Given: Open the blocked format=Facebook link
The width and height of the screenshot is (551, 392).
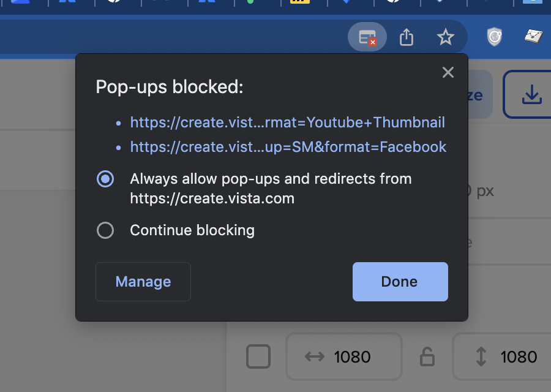Looking at the screenshot, I should coord(288,147).
